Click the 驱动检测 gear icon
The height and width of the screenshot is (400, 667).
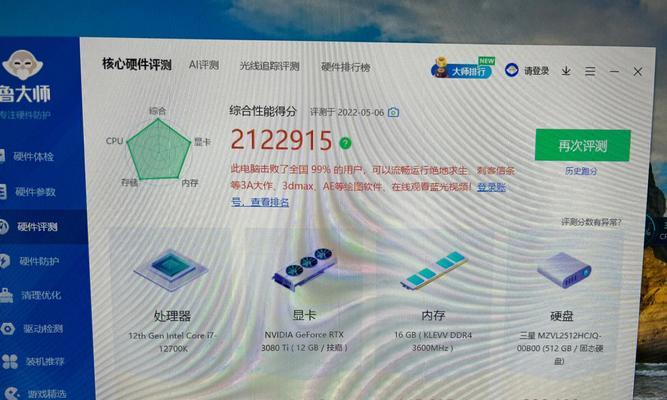8,329
